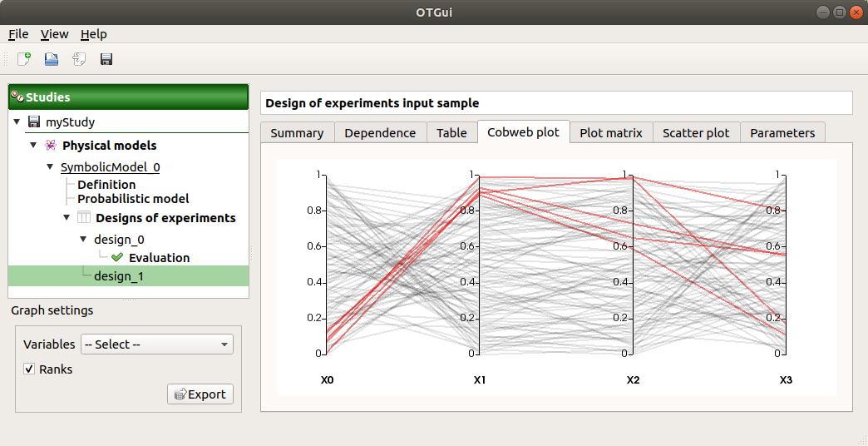
Task: Click the New study toolbar icon
Action: point(24,59)
